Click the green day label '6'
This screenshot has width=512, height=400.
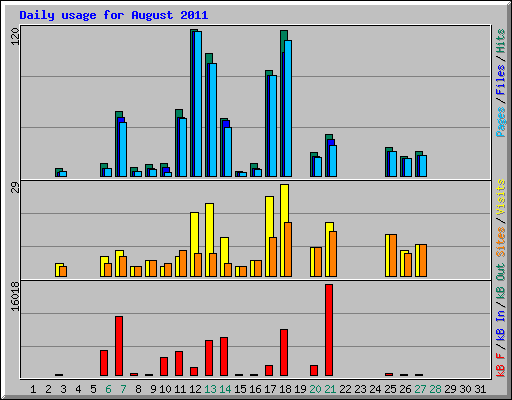108,389
